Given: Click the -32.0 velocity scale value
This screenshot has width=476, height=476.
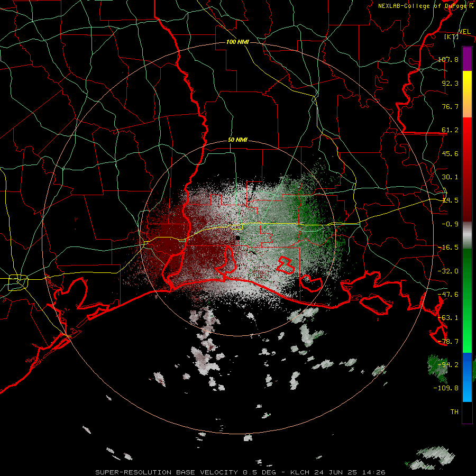Looking at the screenshot, I should coord(448,271).
